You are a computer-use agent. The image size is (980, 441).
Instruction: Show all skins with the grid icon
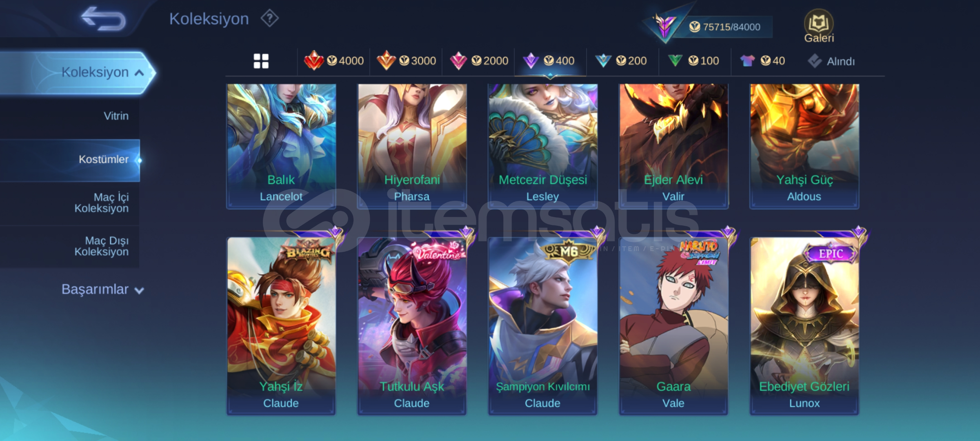261,61
